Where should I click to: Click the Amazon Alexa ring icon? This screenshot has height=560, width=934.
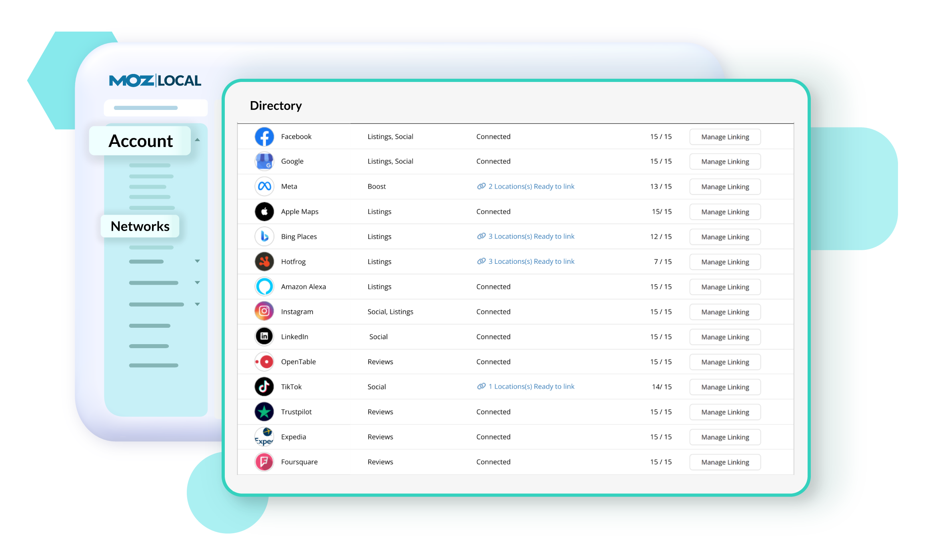264,287
